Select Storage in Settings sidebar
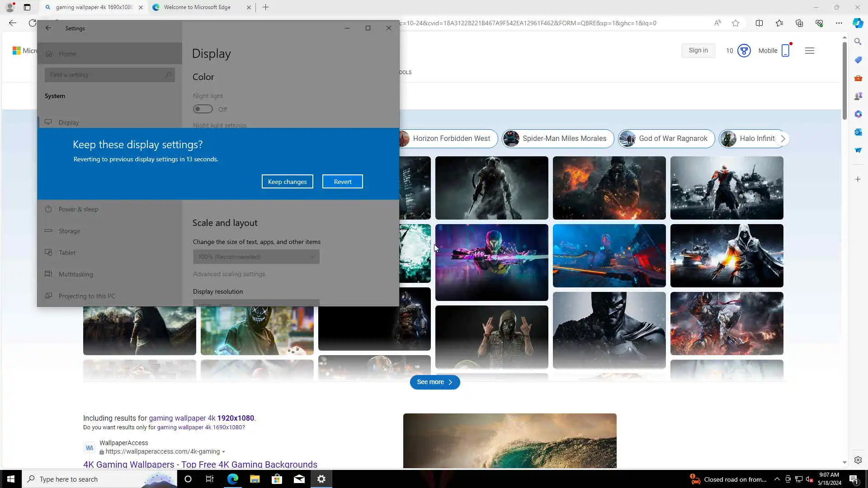This screenshot has width=868, height=488. [x=69, y=231]
